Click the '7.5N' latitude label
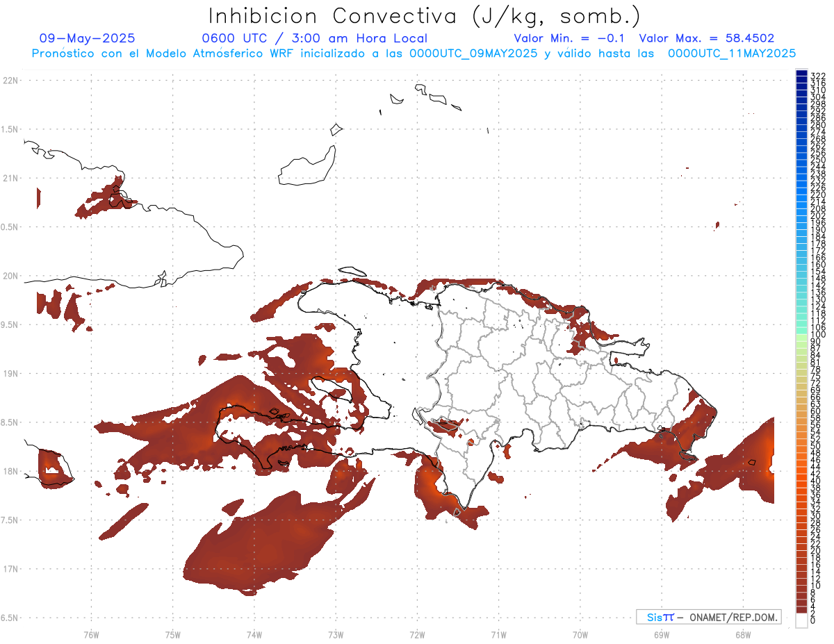The image size is (834, 644). tap(9, 520)
